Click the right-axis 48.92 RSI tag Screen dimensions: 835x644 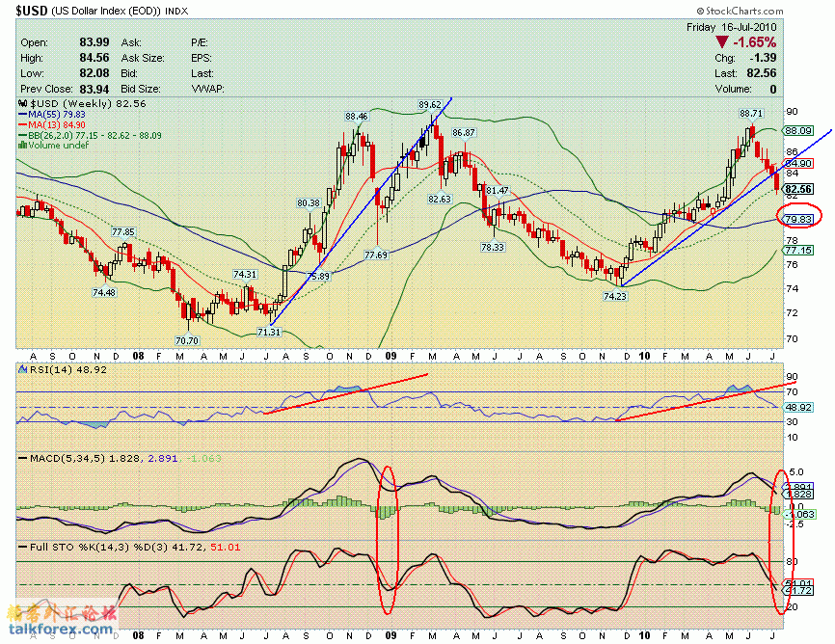(x=797, y=407)
